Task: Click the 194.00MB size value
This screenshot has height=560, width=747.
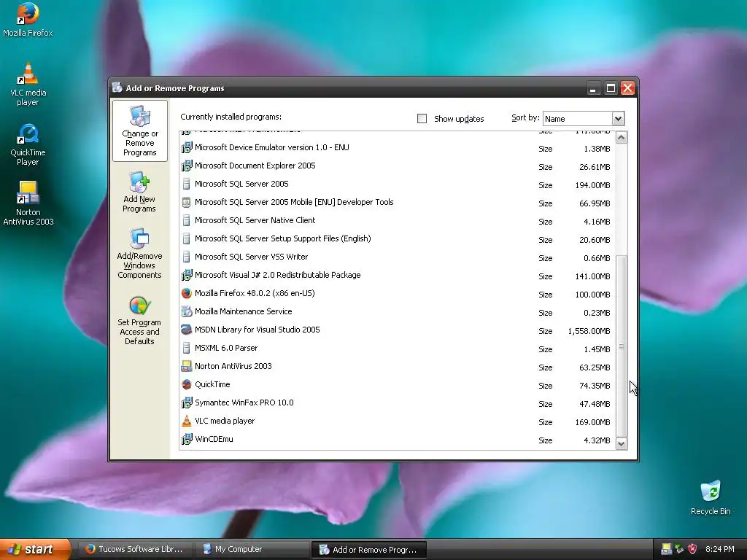Action: click(x=592, y=185)
